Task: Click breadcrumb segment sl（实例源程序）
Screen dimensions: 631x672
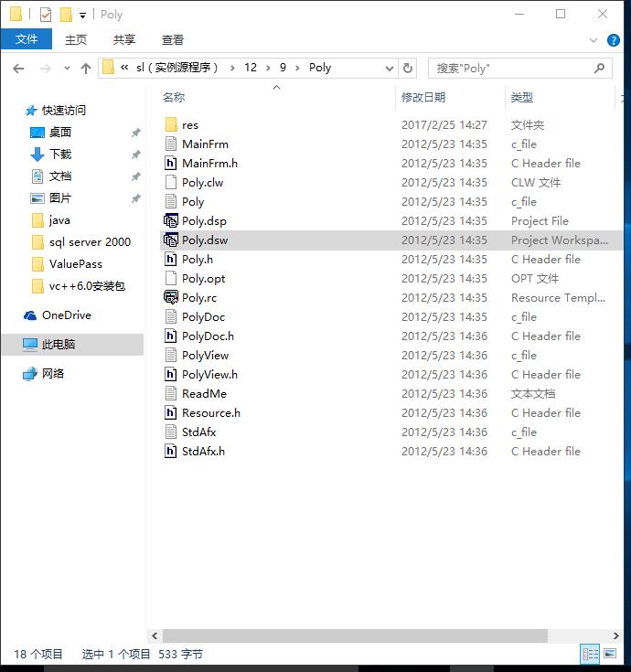Action: (177, 68)
